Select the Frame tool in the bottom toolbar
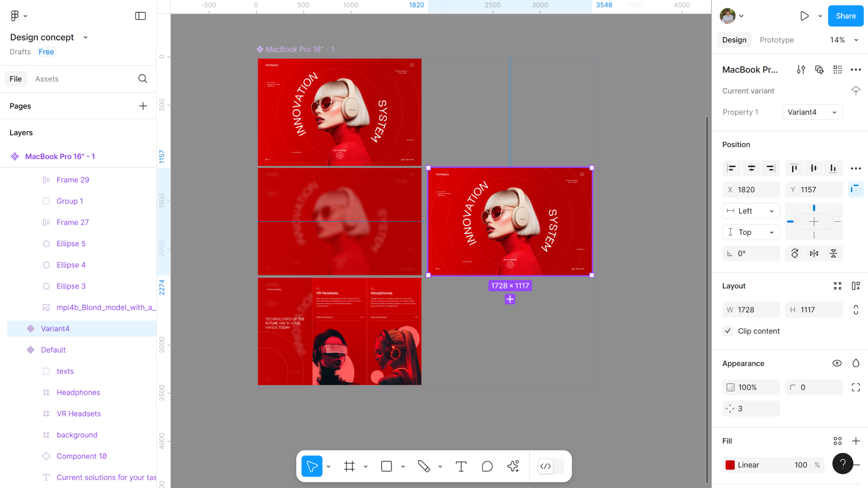The width and height of the screenshot is (868, 488). pyautogui.click(x=349, y=466)
